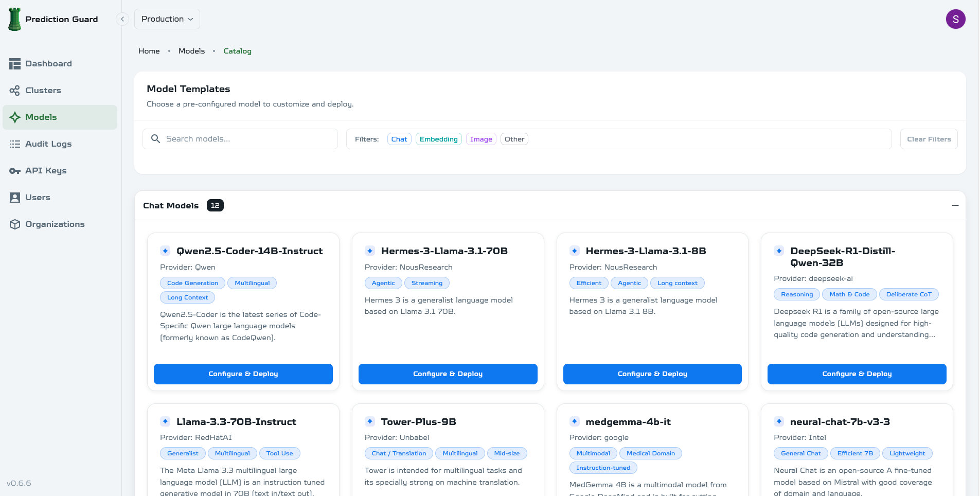Navigate to Home in the breadcrumb
The width and height of the screenshot is (980, 496).
click(149, 51)
